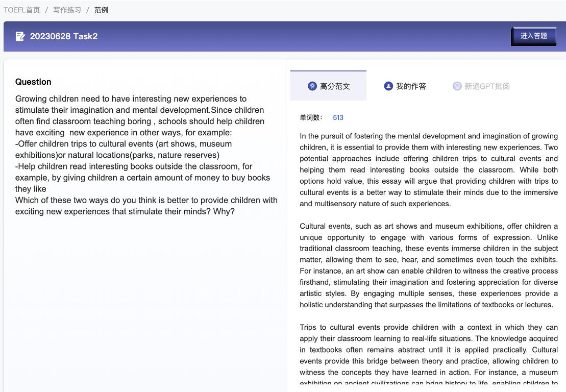Viewport: 566px width, 392px height.
Task: Open the 我的作答 tab
Action: point(405,86)
